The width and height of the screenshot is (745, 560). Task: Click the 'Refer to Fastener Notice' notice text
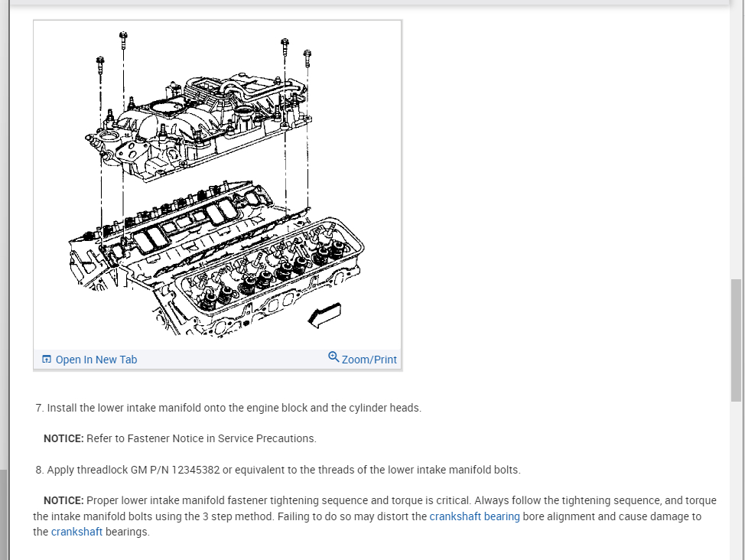click(x=180, y=439)
